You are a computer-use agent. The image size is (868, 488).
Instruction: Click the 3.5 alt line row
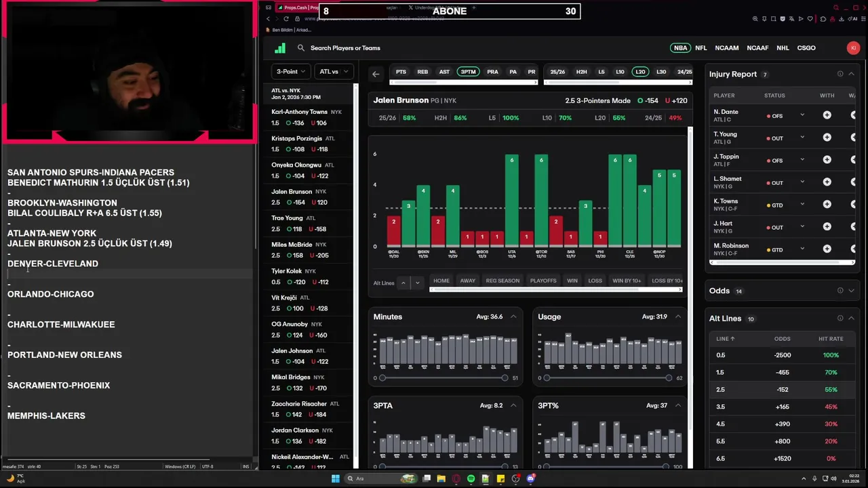[x=782, y=407]
